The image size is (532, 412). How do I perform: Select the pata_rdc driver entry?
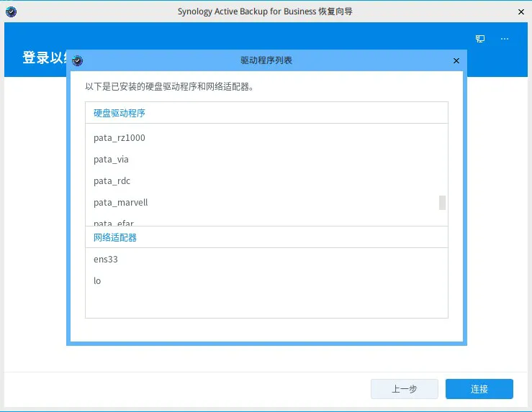tap(266, 181)
